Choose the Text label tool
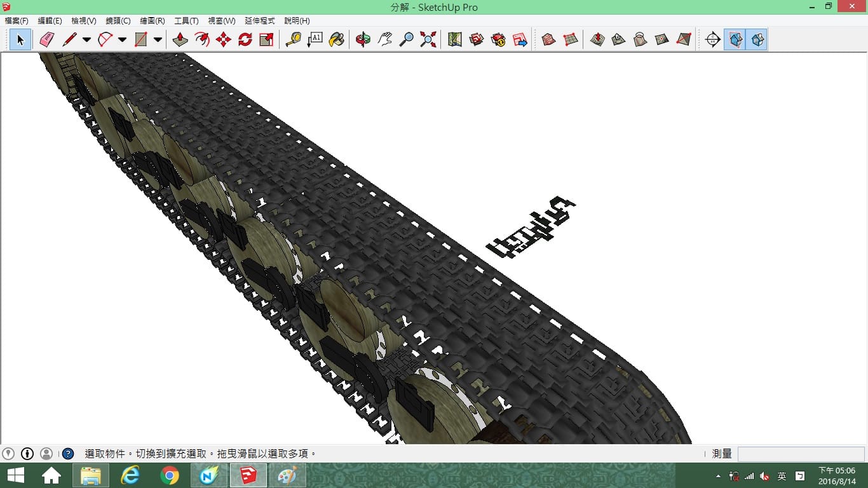Viewport: 868px width, 488px height. pyautogui.click(x=315, y=39)
